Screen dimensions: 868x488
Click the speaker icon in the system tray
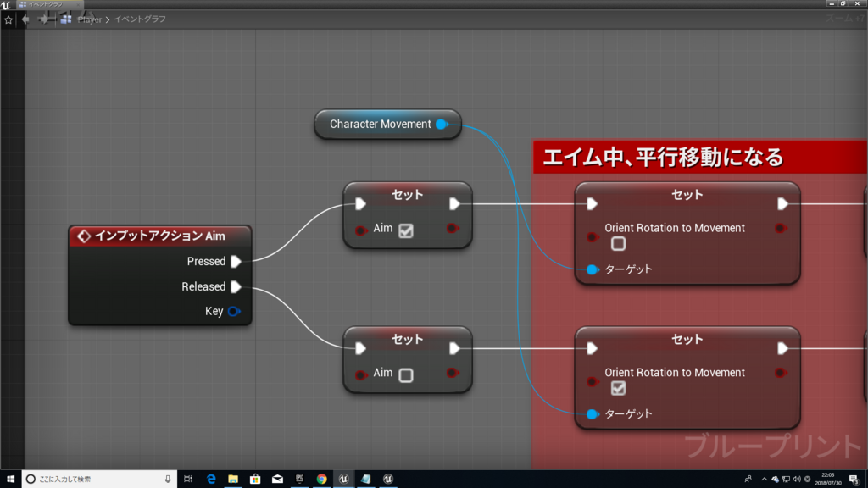798,479
